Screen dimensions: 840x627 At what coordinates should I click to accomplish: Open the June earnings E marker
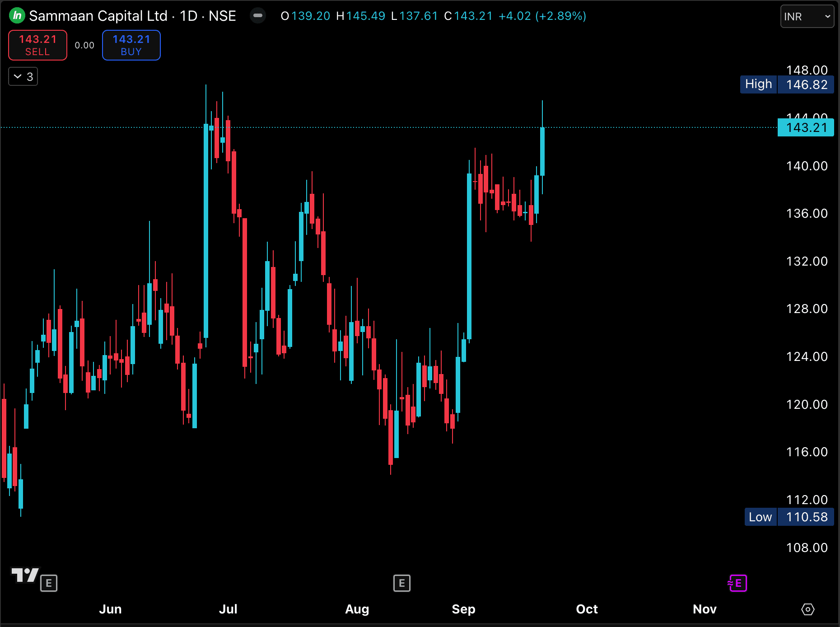pos(49,583)
